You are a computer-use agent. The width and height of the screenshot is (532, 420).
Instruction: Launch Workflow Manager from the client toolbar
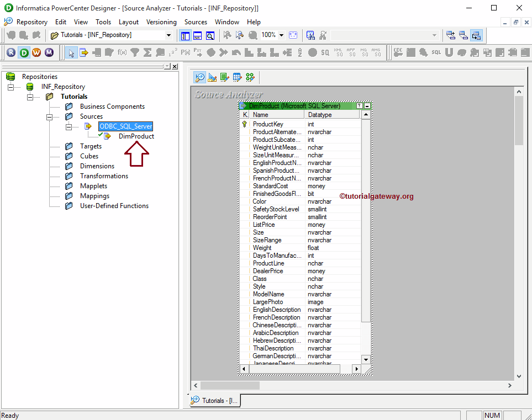[35, 52]
